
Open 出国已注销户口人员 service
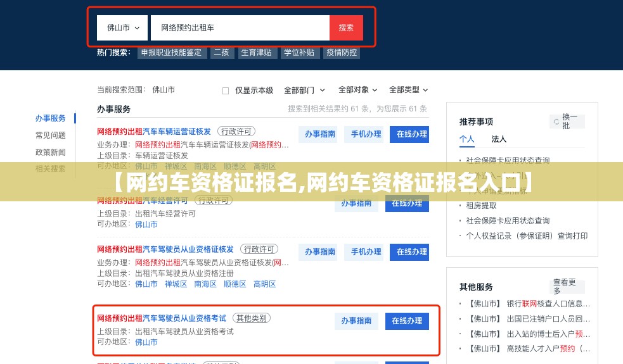(x=529, y=319)
